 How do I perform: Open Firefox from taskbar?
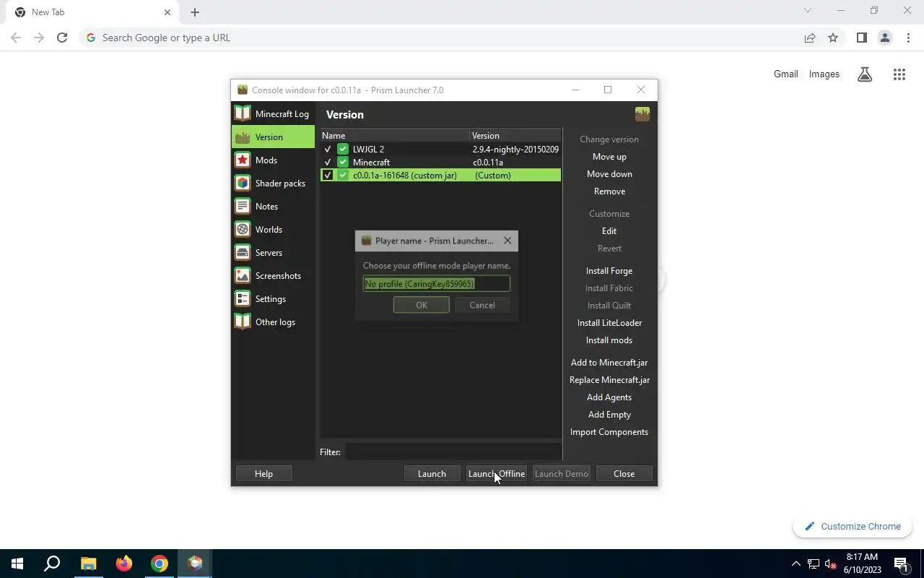pyautogui.click(x=124, y=564)
